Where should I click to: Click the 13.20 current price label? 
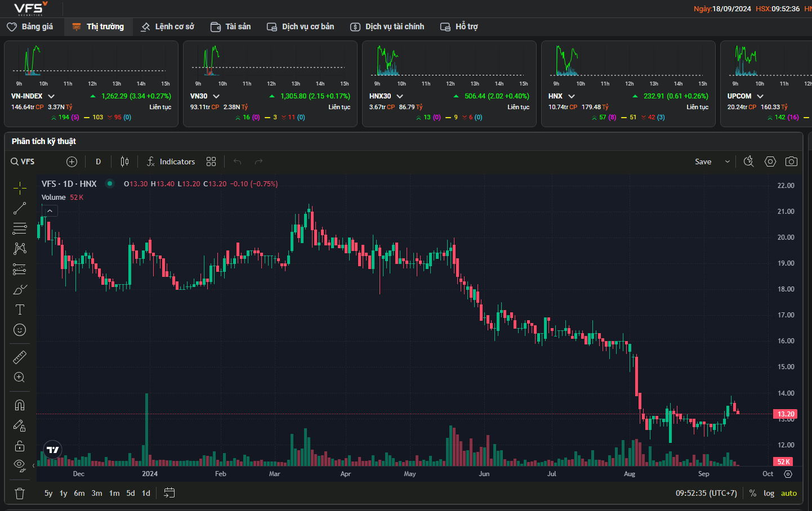786,414
